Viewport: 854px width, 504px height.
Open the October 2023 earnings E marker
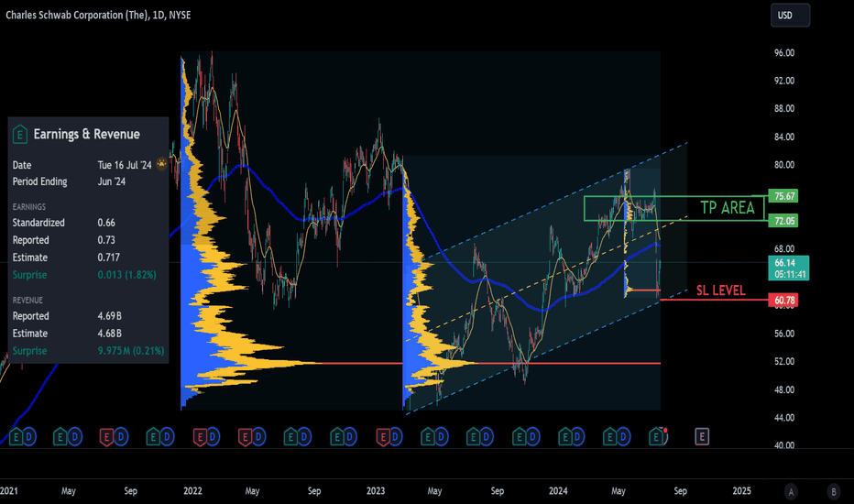(520, 437)
